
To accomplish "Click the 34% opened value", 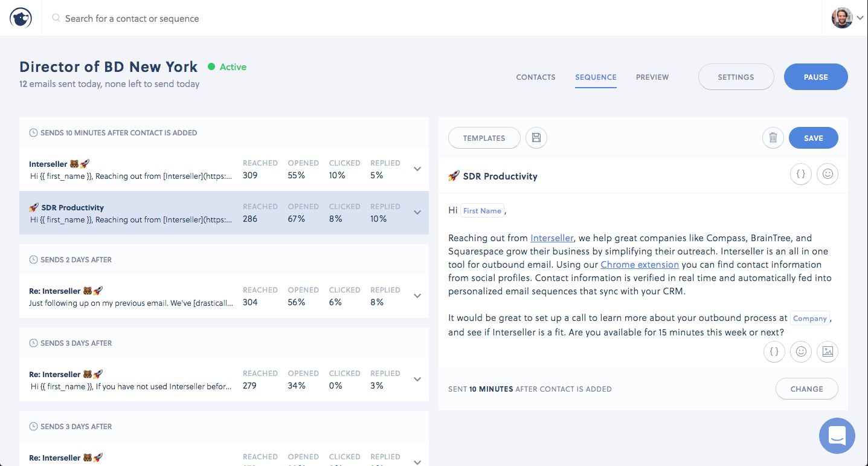I will click(297, 386).
